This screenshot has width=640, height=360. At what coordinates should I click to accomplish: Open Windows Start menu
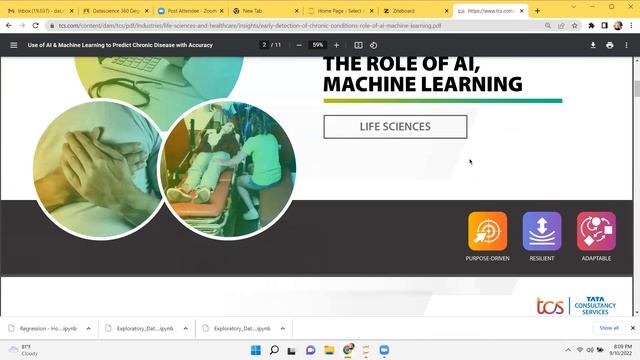pos(256,350)
